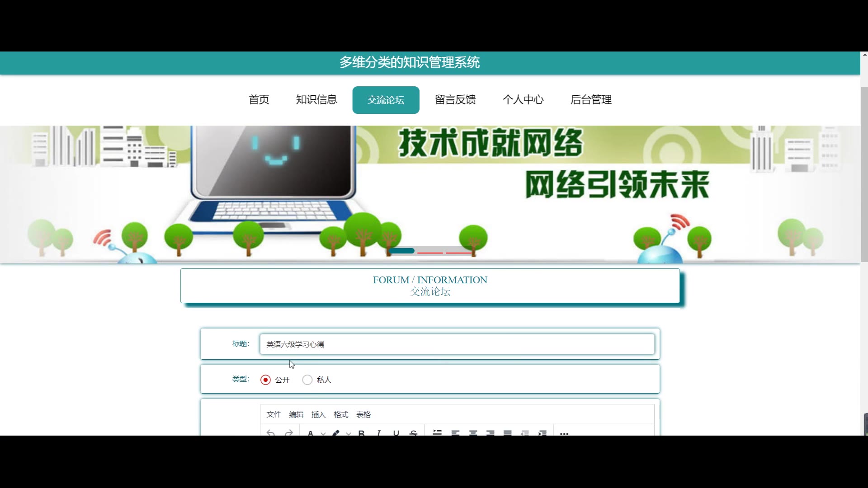
Task: Click the align center icon
Action: tap(473, 433)
